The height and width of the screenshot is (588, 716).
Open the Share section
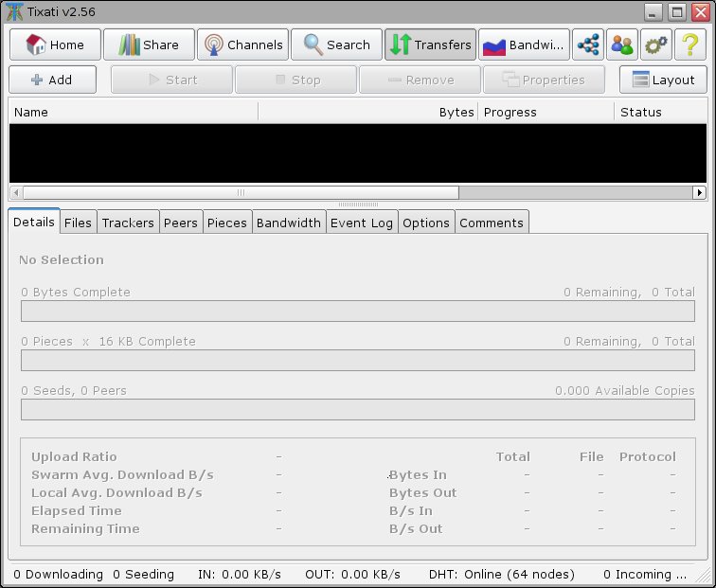[150, 45]
